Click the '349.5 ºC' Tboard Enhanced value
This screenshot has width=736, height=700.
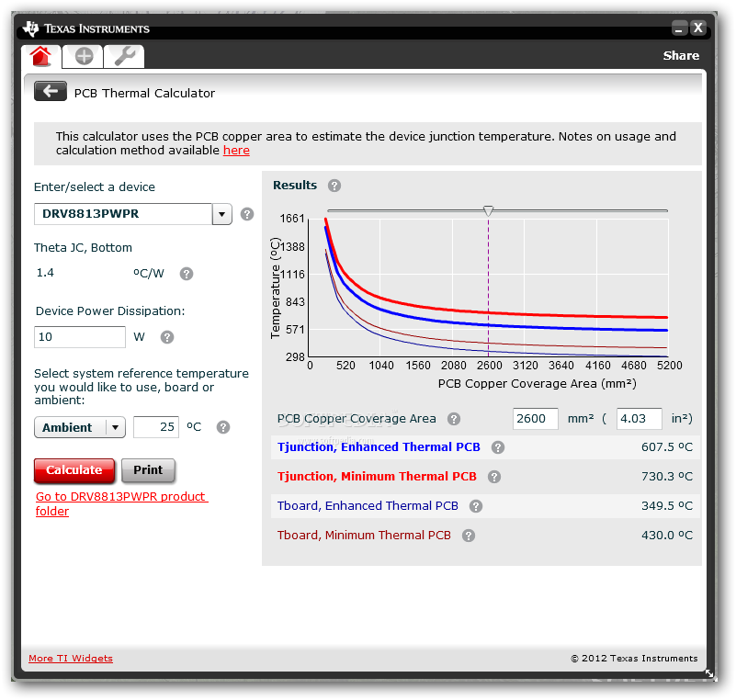667,506
